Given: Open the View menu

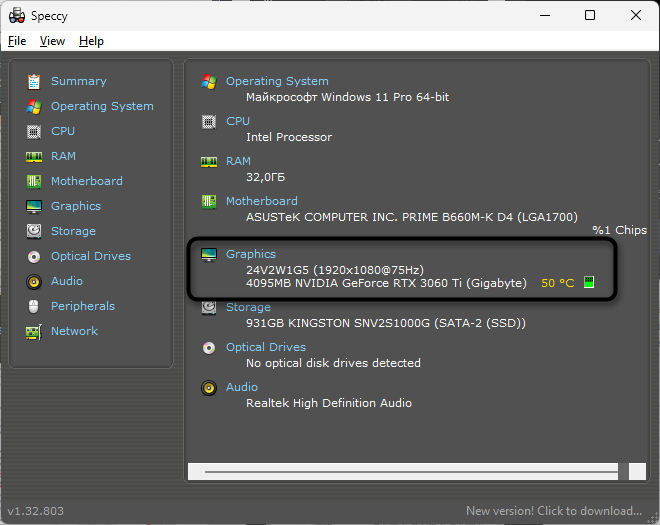Looking at the screenshot, I should pyautogui.click(x=52, y=41).
